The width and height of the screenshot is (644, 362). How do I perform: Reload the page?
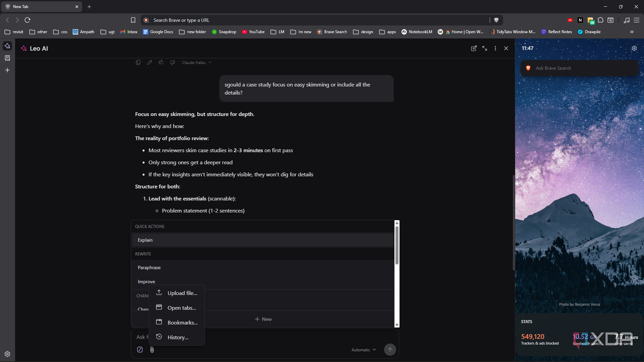(x=28, y=20)
